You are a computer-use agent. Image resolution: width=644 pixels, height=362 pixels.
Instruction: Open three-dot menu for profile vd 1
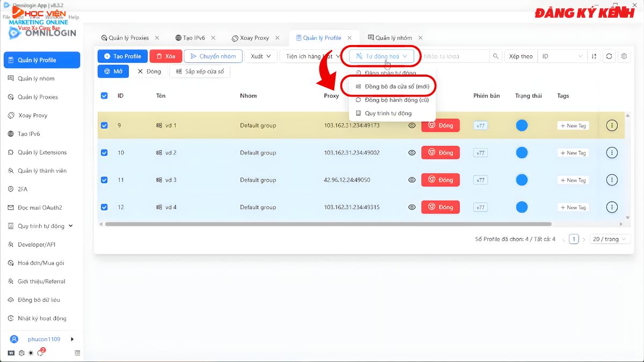pyautogui.click(x=611, y=125)
